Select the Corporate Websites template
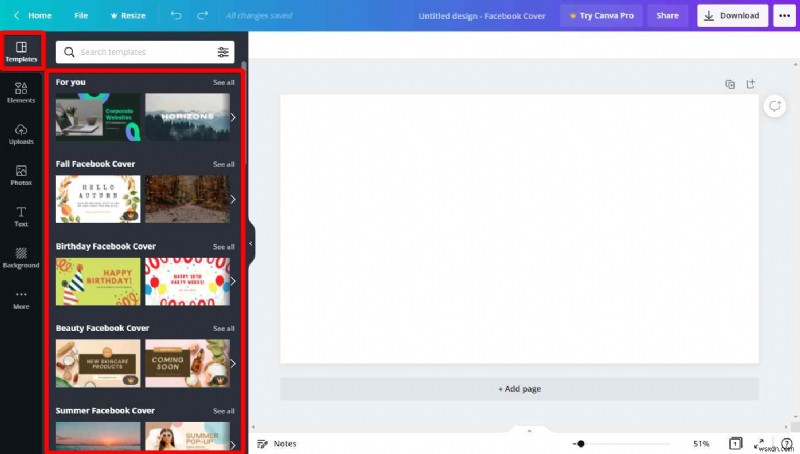The height and width of the screenshot is (454, 800). pyautogui.click(x=98, y=117)
